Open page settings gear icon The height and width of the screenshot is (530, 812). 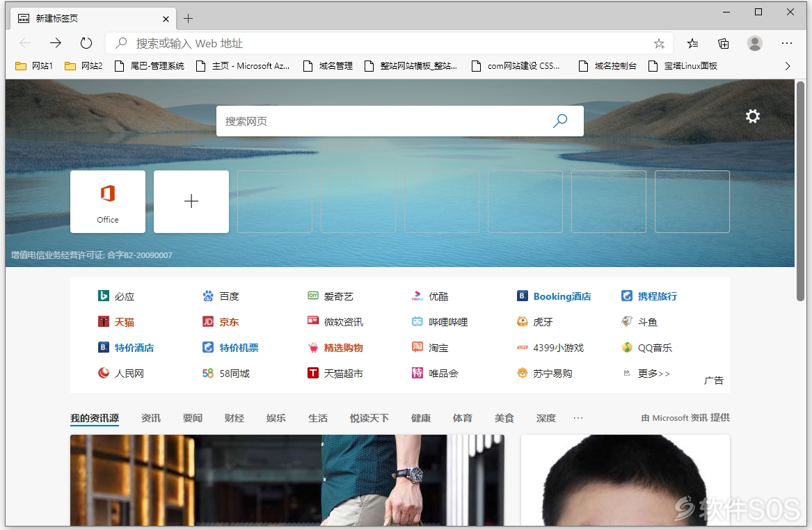tap(752, 116)
